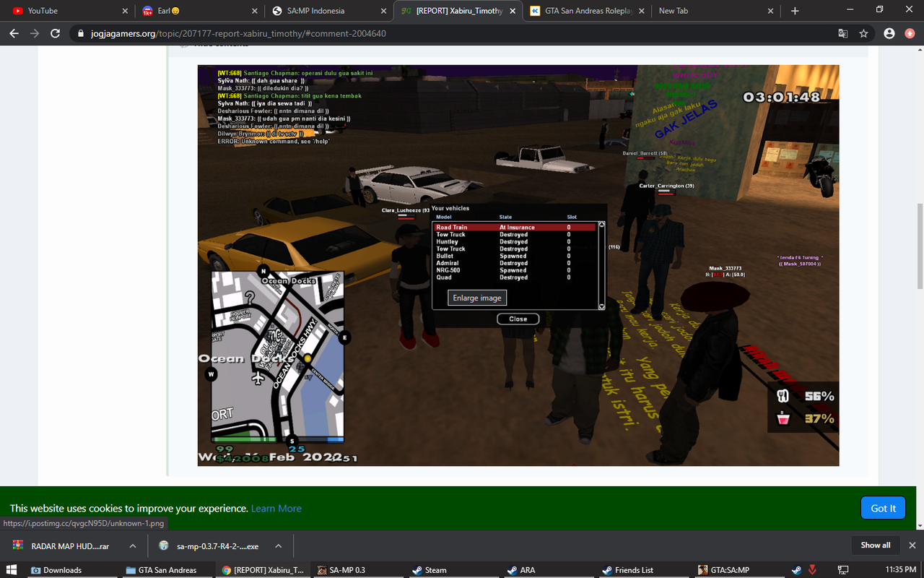Image resolution: width=924 pixels, height=578 pixels.
Task: Click the red arrow tray icon
Action: [x=813, y=569]
